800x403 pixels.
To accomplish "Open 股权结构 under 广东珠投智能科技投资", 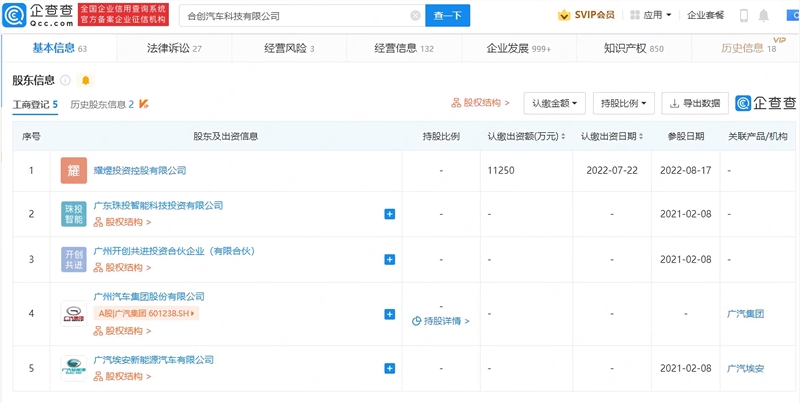I will click(x=122, y=222).
